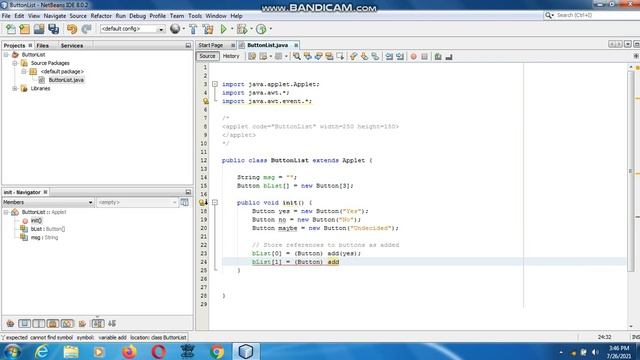Select init() member in Navigator
This screenshot has height=360, width=640.
pos(36,221)
